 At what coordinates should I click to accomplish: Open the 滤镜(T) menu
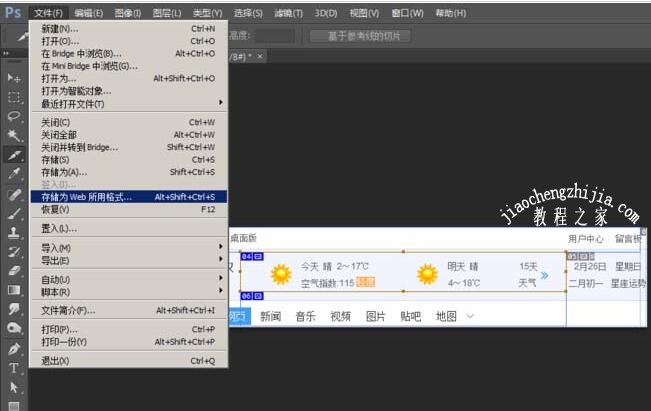click(x=288, y=13)
